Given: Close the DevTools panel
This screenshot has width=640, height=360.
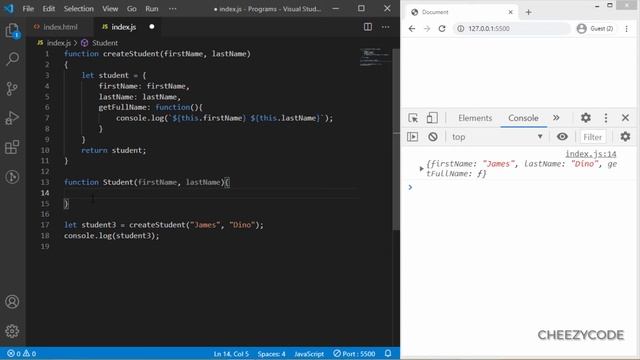Looking at the screenshot, I should [x=625, y=118].
